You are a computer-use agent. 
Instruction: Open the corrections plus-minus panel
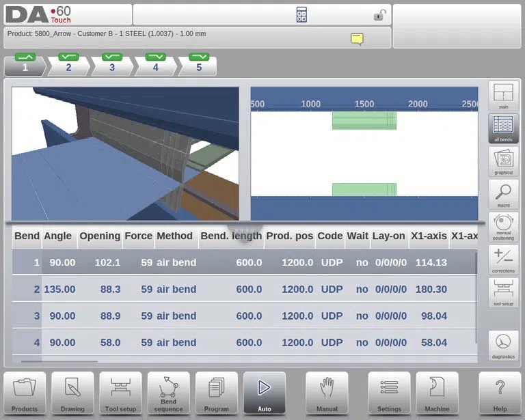(x=503, y=260)
